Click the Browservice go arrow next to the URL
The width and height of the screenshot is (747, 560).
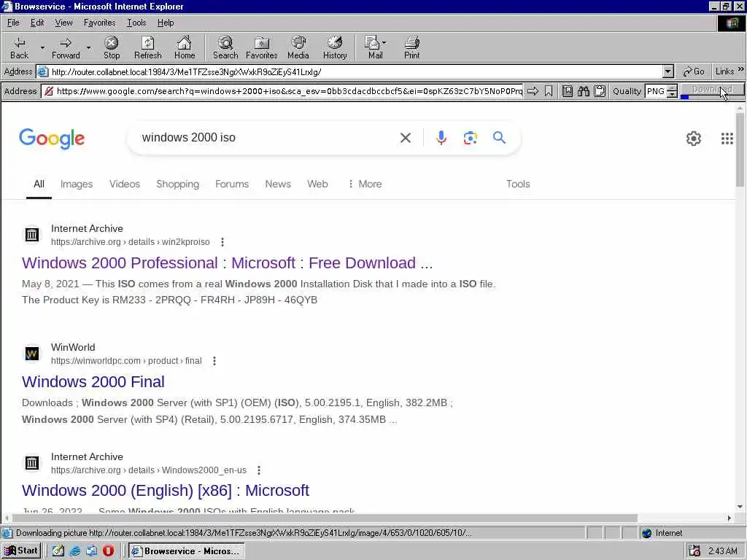(x=533, y=91)
